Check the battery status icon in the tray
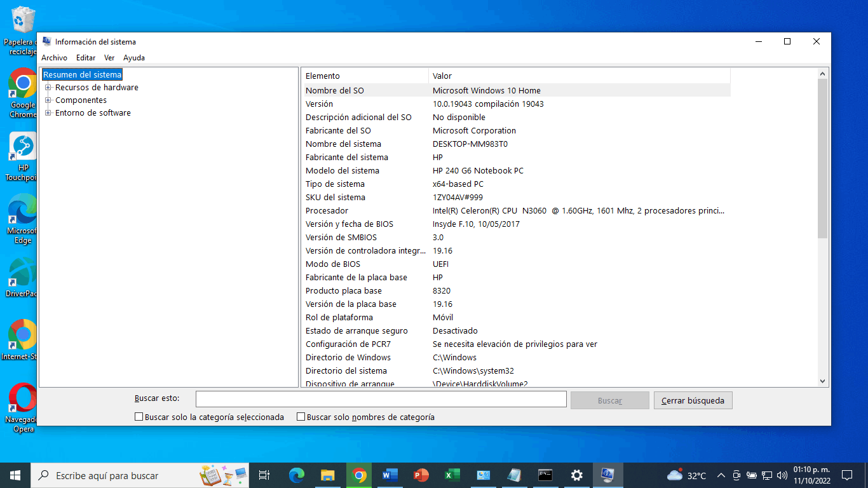This screenshot has width=868, height=488. click(x=752, y=475)
